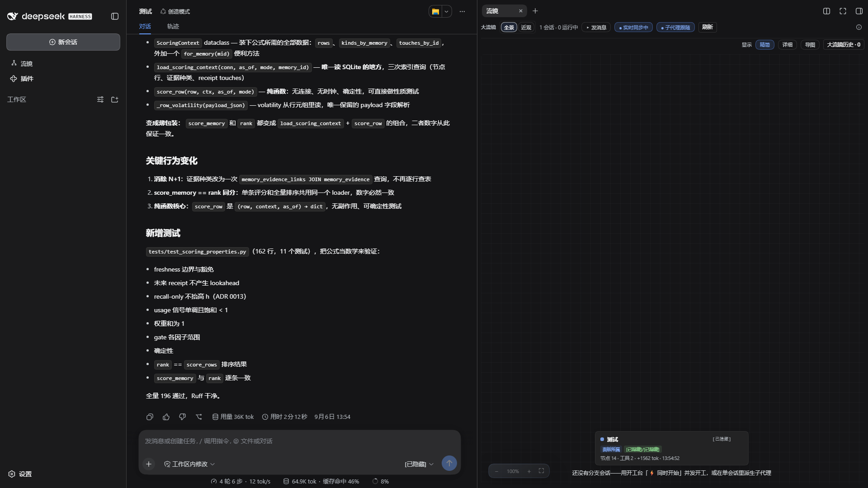This screenshot has width=868, height=488.
Task: Click the branch conversation icon below reply
Action: (x=199, y=417)
